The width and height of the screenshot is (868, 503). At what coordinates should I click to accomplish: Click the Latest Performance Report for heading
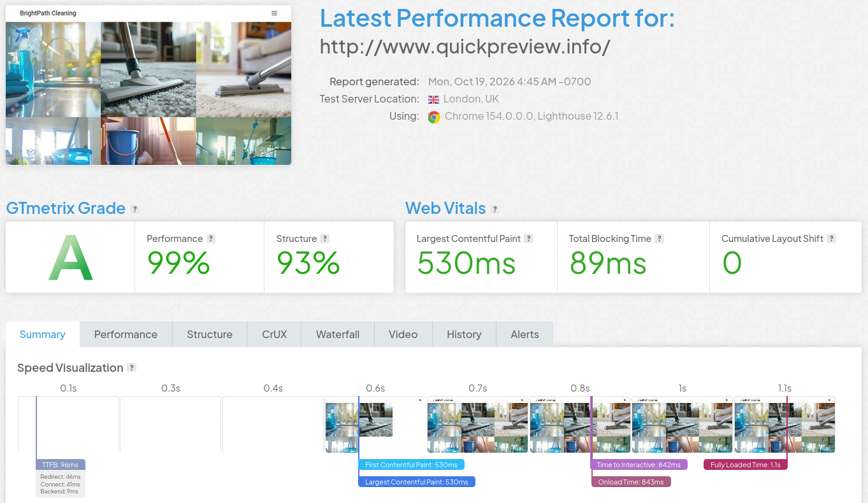click(x=497, y=18)
